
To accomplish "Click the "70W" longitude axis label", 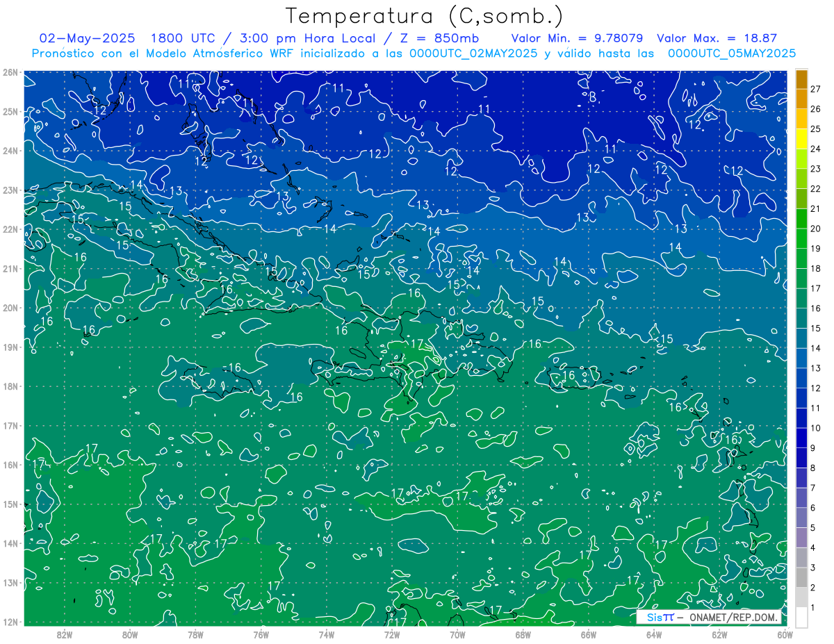I will (x=457, y=634).
